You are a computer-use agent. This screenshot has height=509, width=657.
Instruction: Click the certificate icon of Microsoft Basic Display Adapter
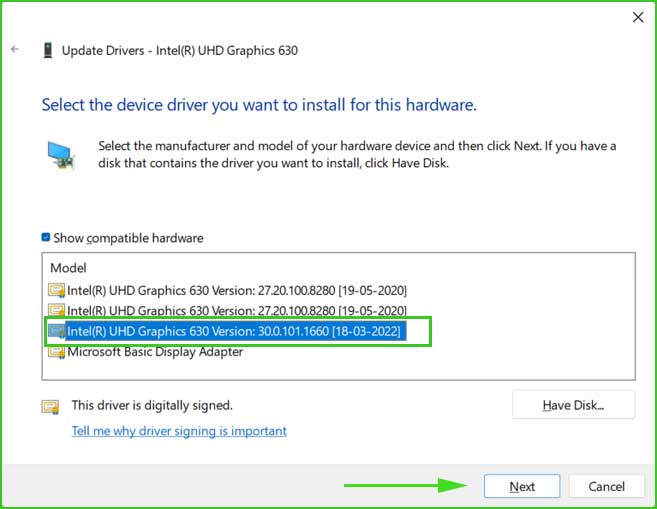coord(56,352)
